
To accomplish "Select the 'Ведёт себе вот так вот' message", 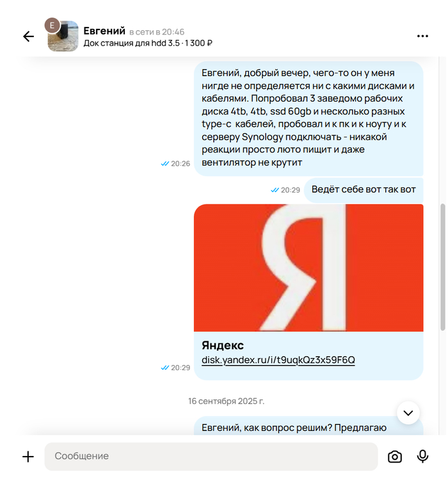I will point(364,190).
